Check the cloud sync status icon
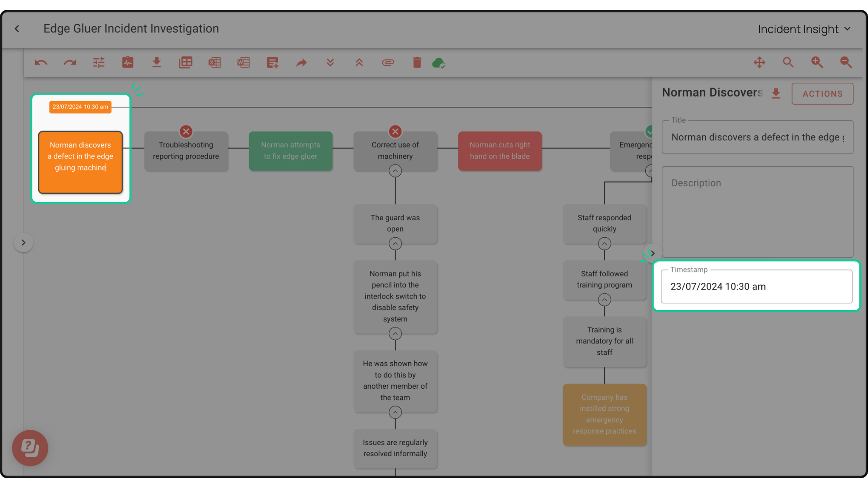Image resolution: width=868 pixels, height=488 pixels. pos(439,62)
